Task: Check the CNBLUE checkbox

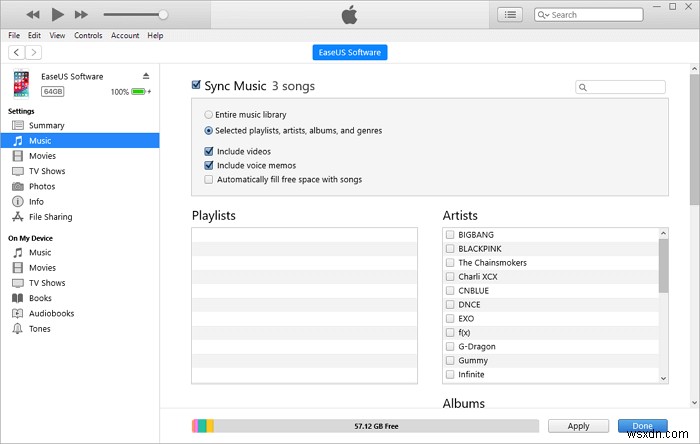Action: 450,290
